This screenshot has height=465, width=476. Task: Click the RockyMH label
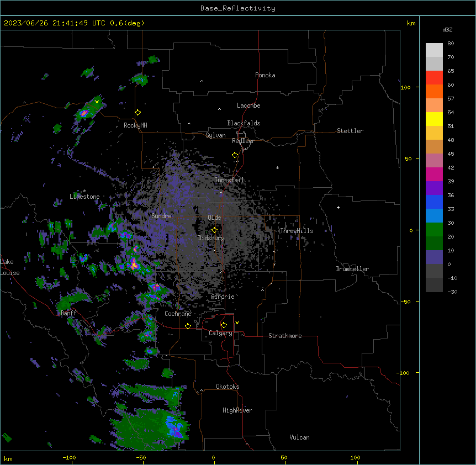tap(135, 125)
